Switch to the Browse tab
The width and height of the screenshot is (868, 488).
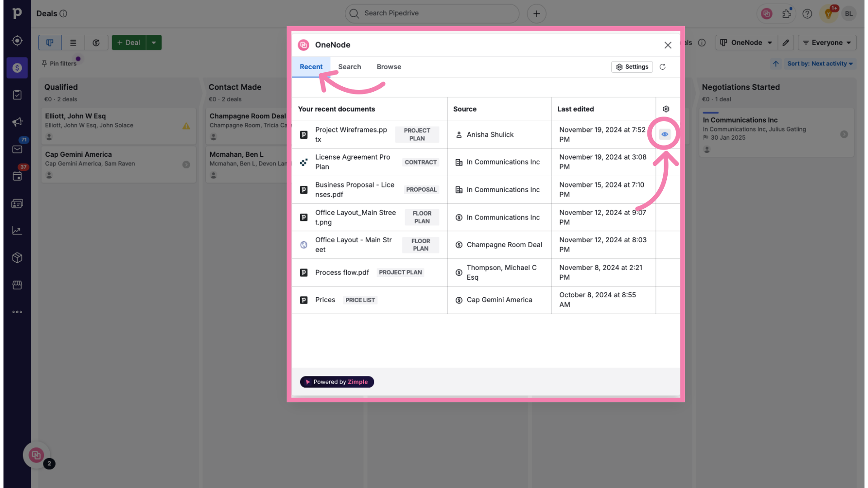click(x=389, y=67)
